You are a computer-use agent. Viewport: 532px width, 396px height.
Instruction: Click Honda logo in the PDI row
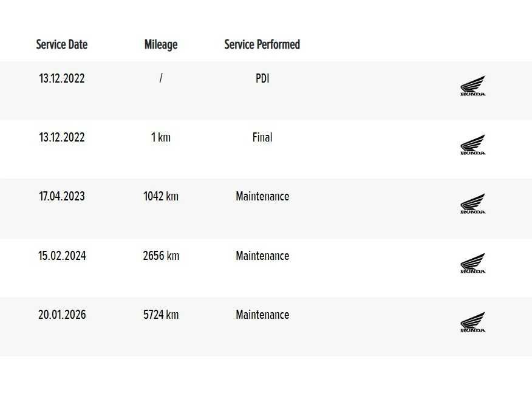click(x=472, y=86)
